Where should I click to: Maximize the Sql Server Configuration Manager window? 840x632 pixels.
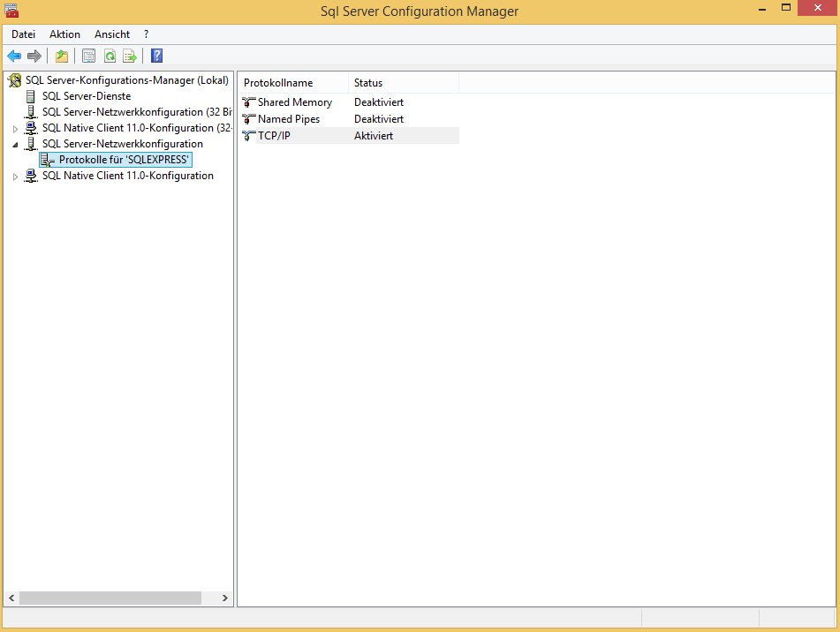click(786, 8)
